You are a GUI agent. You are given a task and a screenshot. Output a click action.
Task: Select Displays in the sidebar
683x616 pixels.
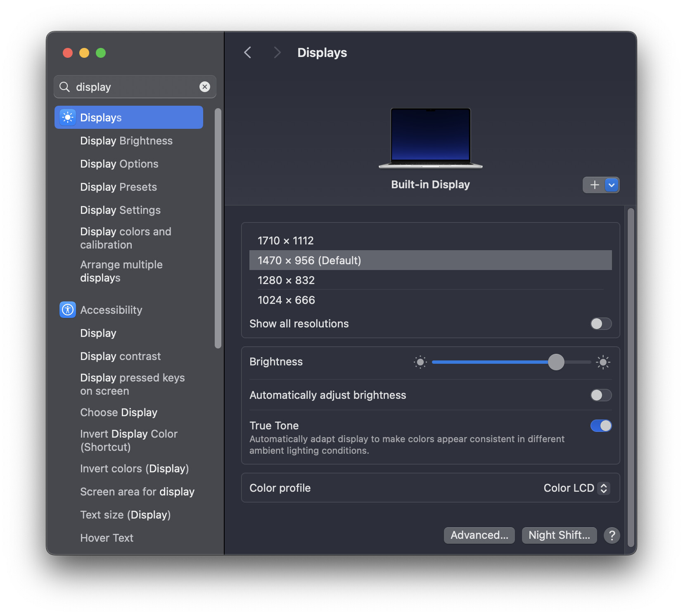tap(129, 117)
